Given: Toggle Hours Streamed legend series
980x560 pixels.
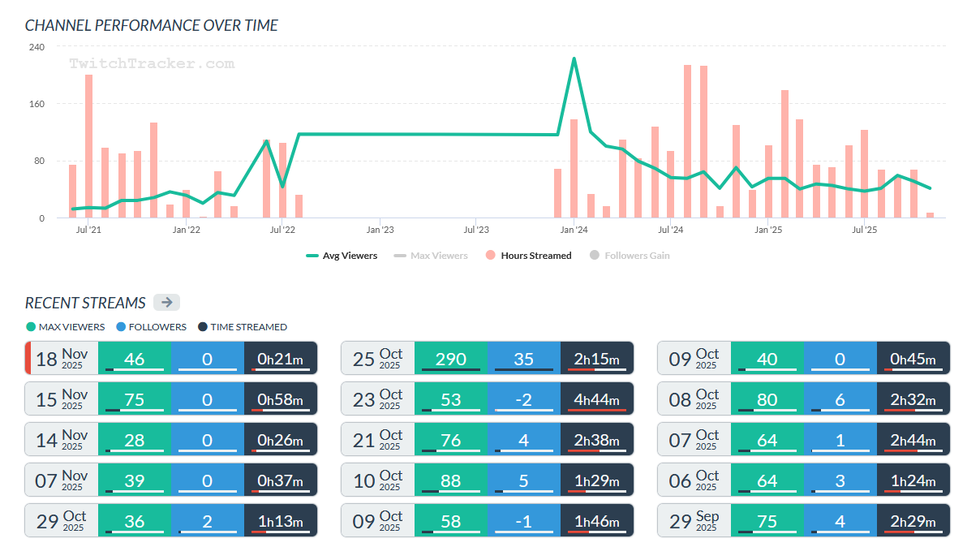Looking at the screenshot, I should click(528, 256).
